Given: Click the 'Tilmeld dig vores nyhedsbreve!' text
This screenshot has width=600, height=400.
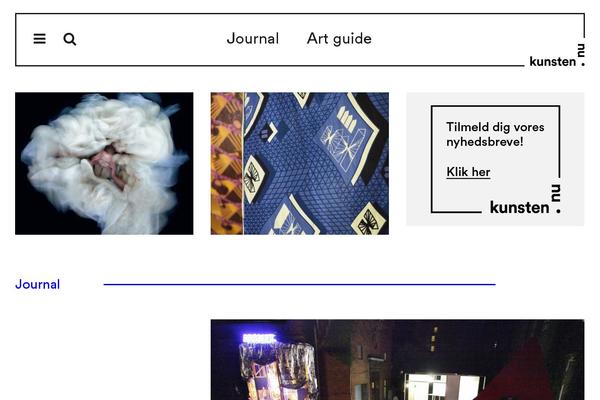Looking at the screenshot, I should [495, 134].
